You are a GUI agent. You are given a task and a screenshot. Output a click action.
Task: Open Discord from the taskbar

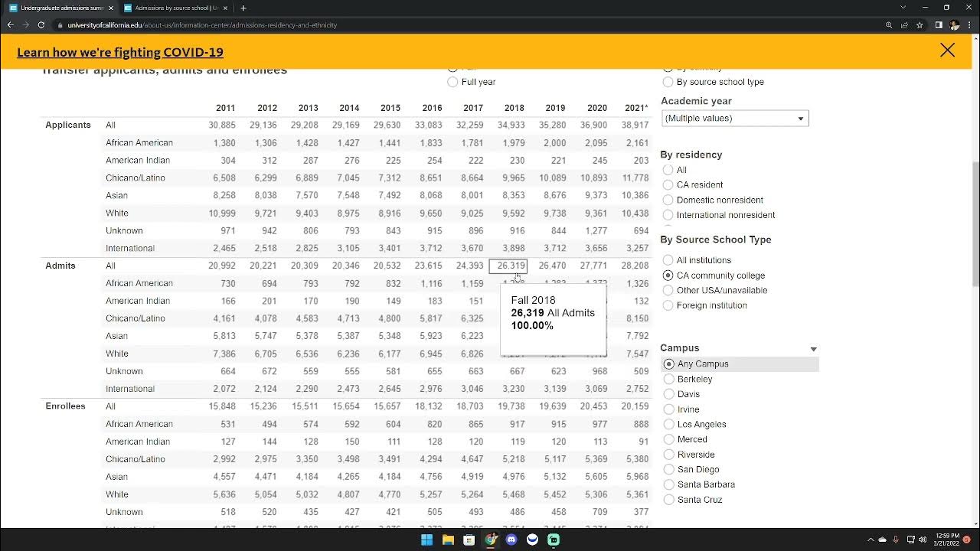(x=511, y=540)
